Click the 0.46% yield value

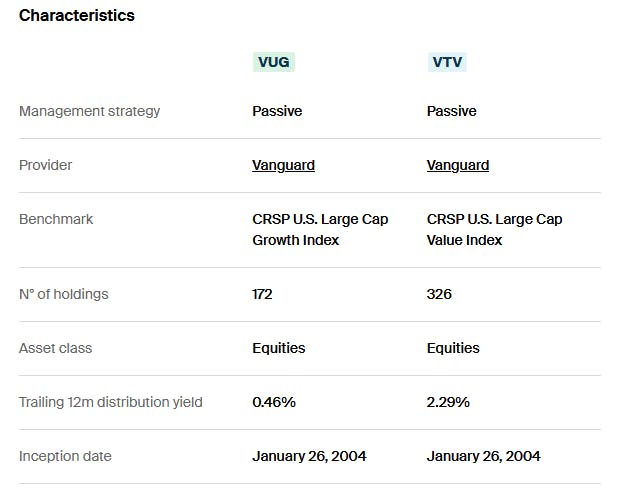(274, 402)
